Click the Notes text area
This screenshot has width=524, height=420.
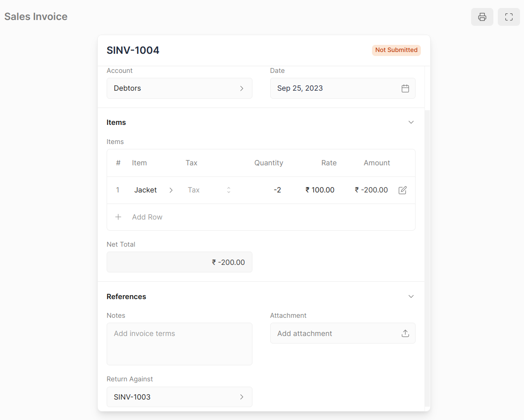pyautogui.click(x=179, y=344)
